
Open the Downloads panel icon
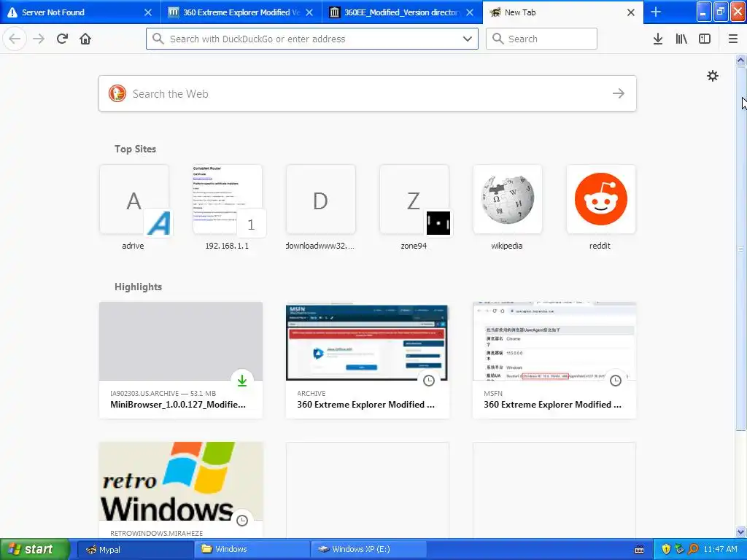tap(658, 39)
